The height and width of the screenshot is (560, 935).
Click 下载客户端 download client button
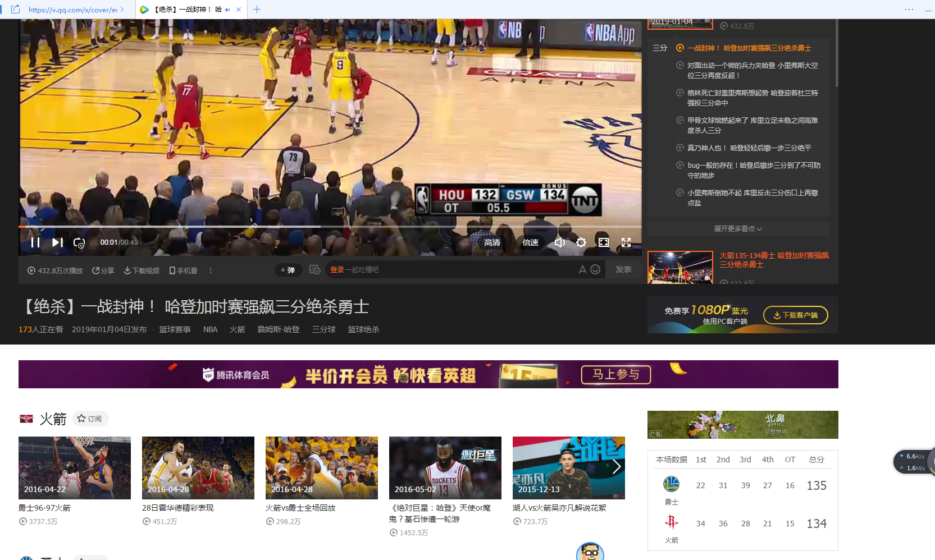(795, 315)
